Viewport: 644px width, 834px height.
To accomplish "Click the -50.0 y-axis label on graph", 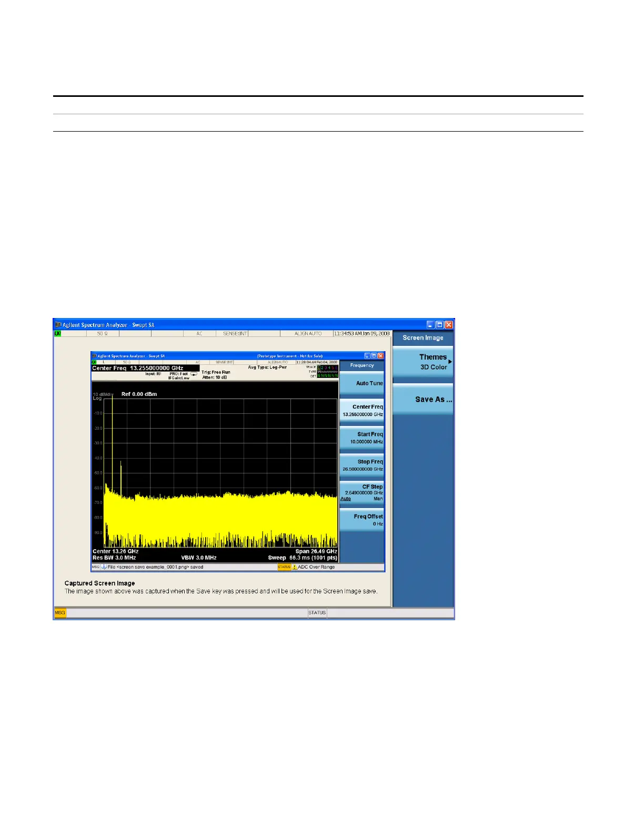I will click(98, 473).
